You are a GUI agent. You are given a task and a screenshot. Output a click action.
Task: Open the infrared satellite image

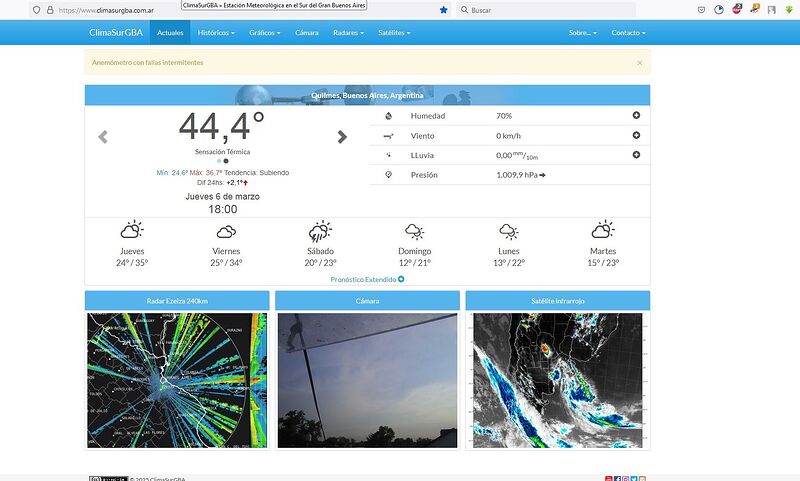[558, 380]
